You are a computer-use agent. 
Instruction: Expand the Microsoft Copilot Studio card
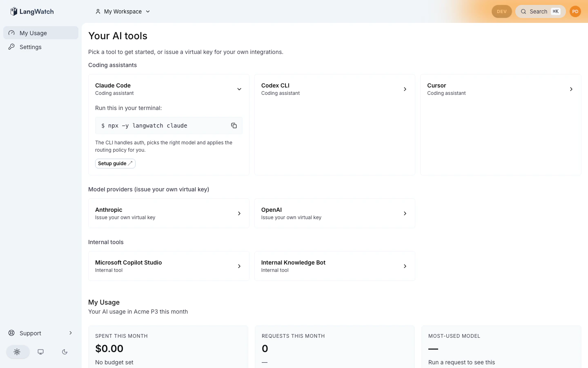[x=239, y=266]
